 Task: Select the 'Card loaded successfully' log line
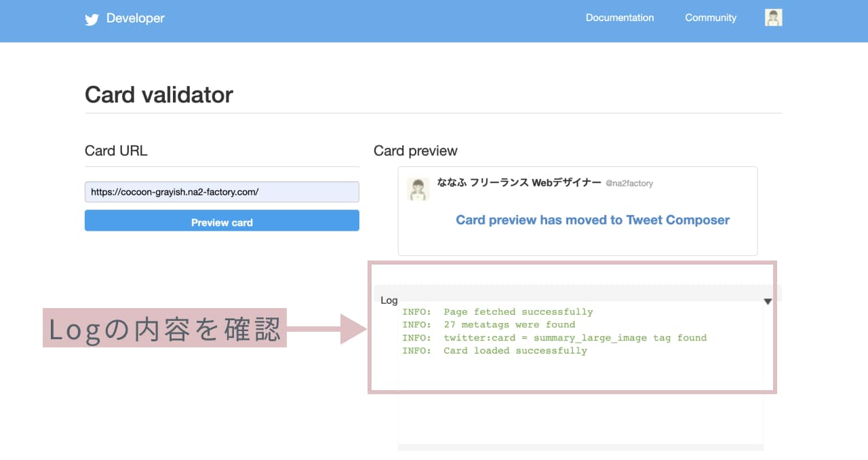coord(495,351)
